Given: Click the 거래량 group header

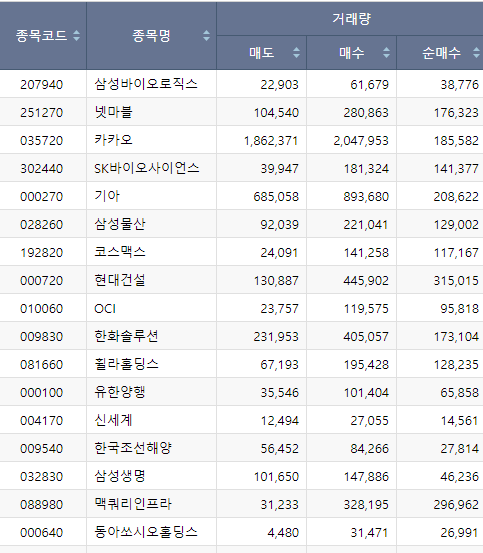Looking at the screenshot, I should (351, 18).
